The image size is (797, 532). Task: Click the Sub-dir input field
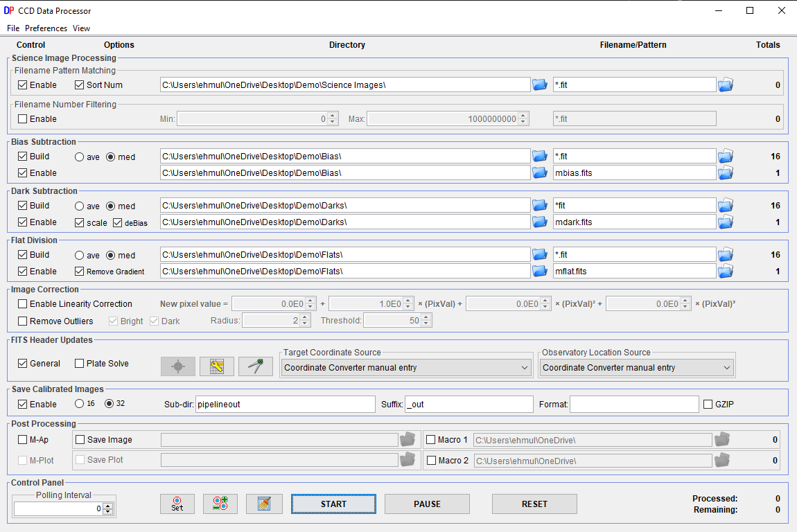285,405
